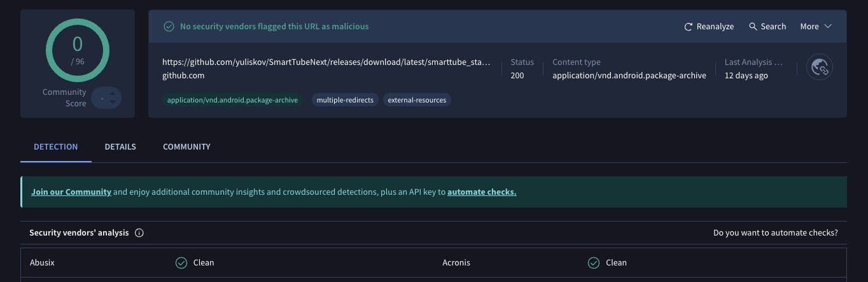
Task: Expand the More dropdown menu
Action: pos(816,27)
